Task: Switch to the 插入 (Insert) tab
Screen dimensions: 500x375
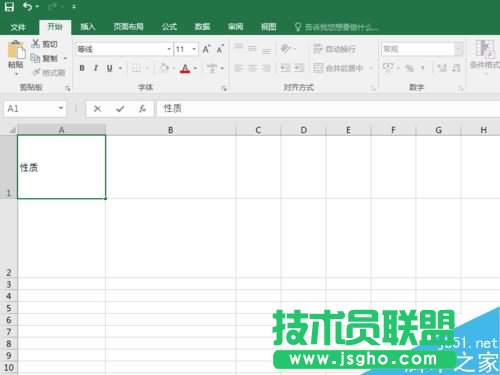Action: point(88,27)
